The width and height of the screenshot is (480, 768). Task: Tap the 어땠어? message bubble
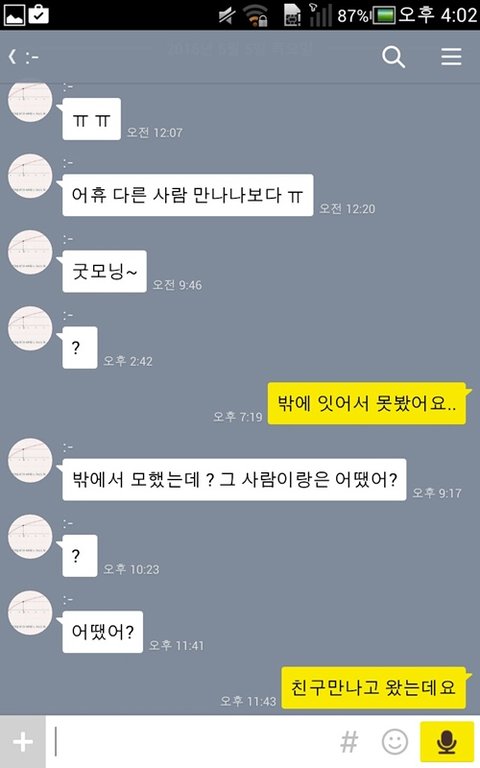point(102,632)
